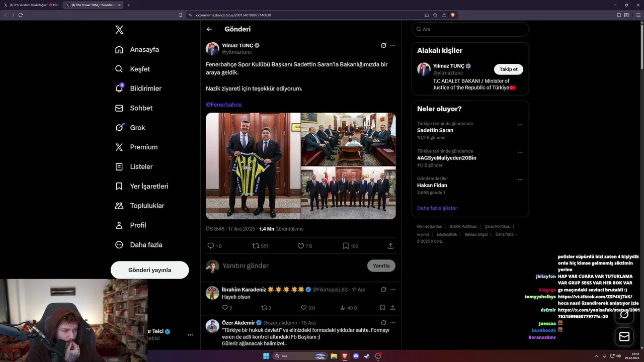
Task: Click reply icon showing 1 B
Action: (211, 246)
